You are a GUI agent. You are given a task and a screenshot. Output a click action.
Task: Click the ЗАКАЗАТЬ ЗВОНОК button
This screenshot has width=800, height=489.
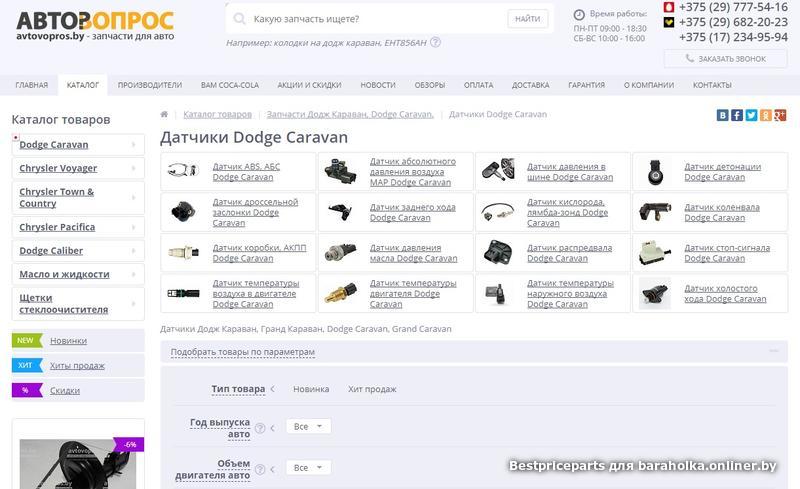(726, 59)
